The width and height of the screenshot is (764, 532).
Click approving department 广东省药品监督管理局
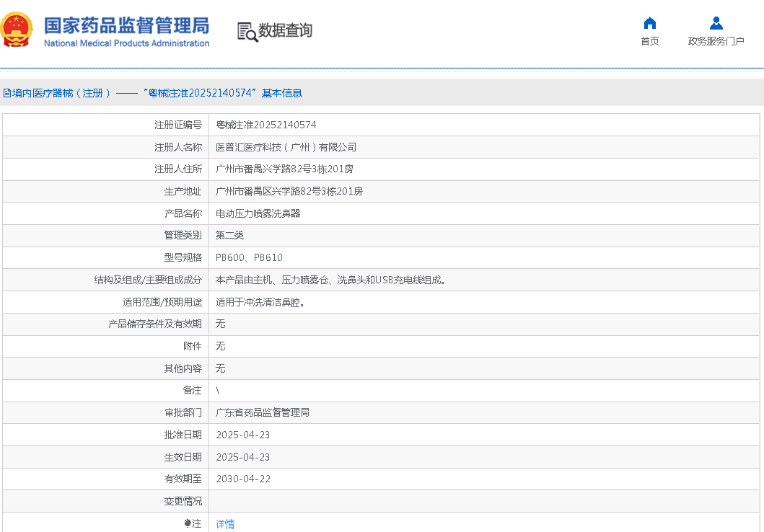[263, 412]
